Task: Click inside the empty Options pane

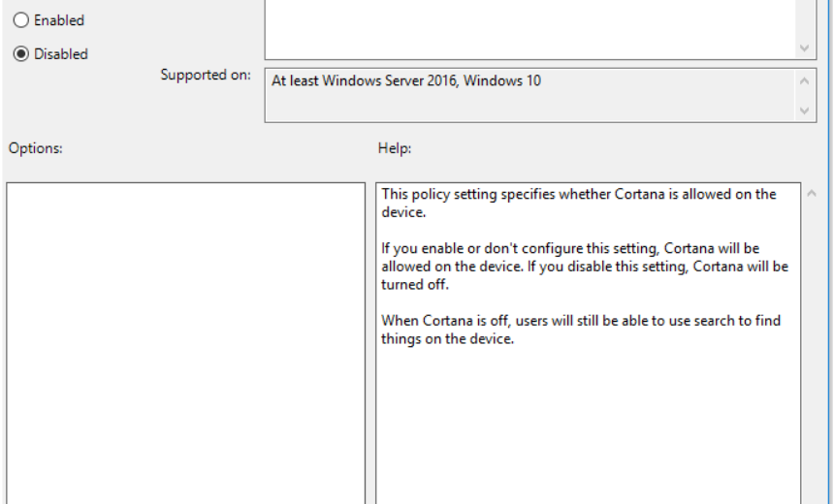Action: coord(185,339)
